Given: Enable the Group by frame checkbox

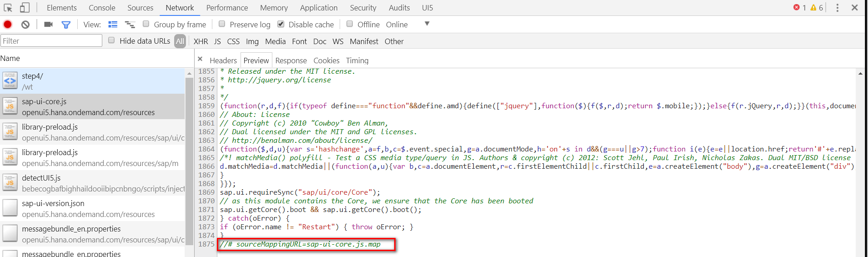Looking at the screenshot, I should [146, 24].
